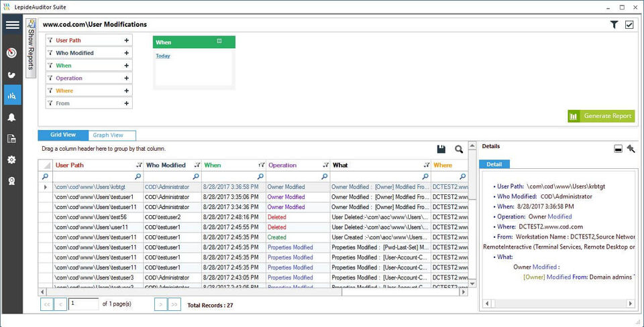Toggle the checkbox at top right corner
Viewport: 644px width, 327px height.
click(x=629, y=25)
